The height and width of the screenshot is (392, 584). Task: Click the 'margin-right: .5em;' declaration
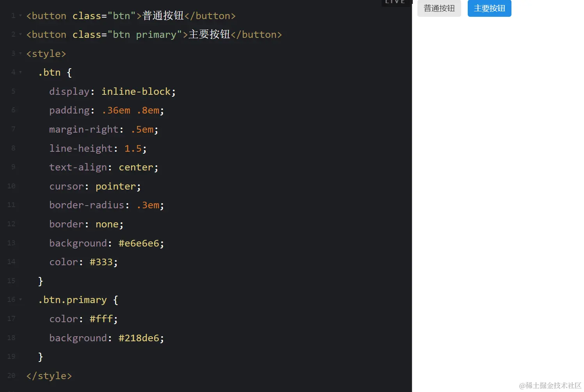104,129
